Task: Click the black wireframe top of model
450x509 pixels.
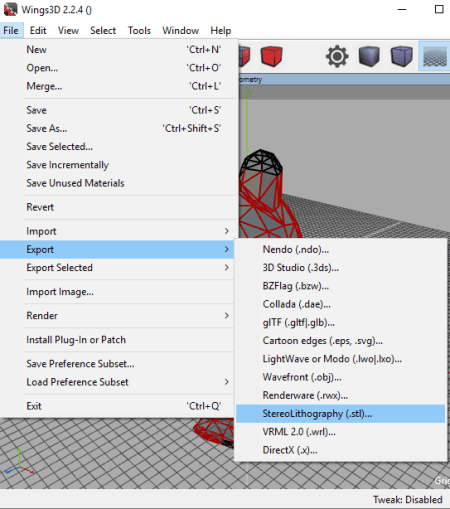Action: 262,162
